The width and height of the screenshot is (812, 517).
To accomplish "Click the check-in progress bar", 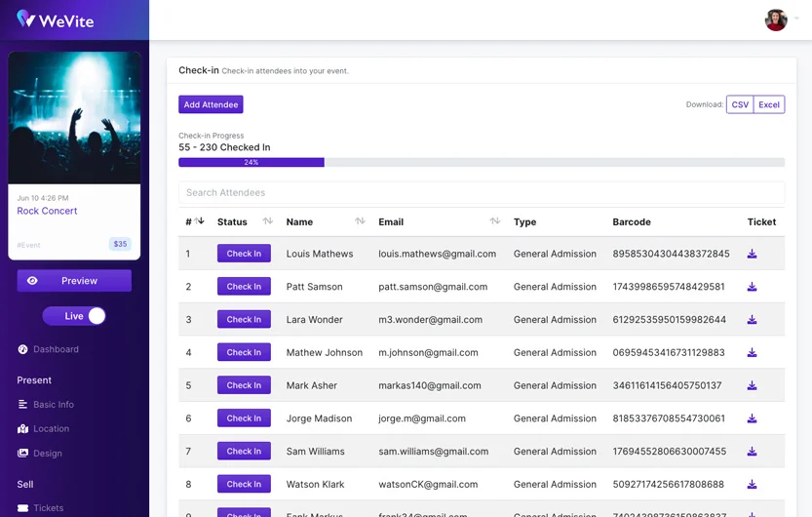I will click(481, 162).
